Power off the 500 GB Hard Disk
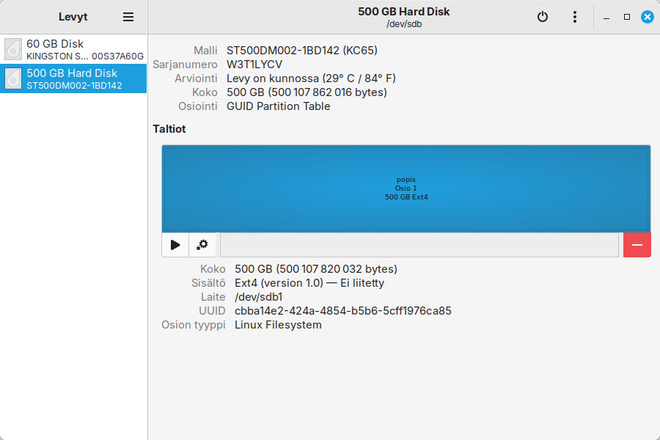660x440 pixels. (543, 17)
